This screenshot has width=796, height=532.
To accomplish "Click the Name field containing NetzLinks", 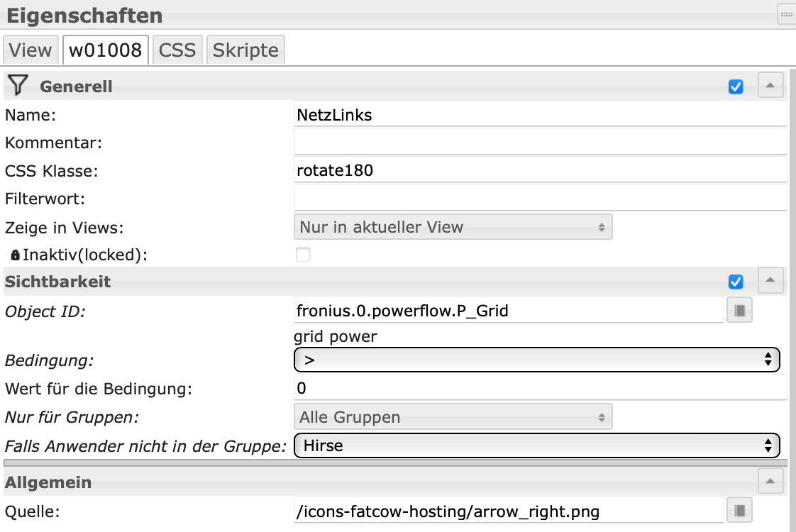I will (540, 115).
